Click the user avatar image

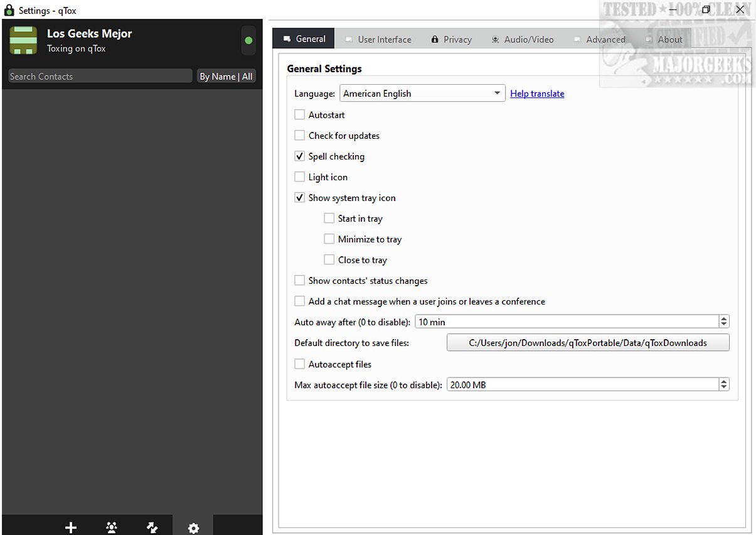click(23, 40)
